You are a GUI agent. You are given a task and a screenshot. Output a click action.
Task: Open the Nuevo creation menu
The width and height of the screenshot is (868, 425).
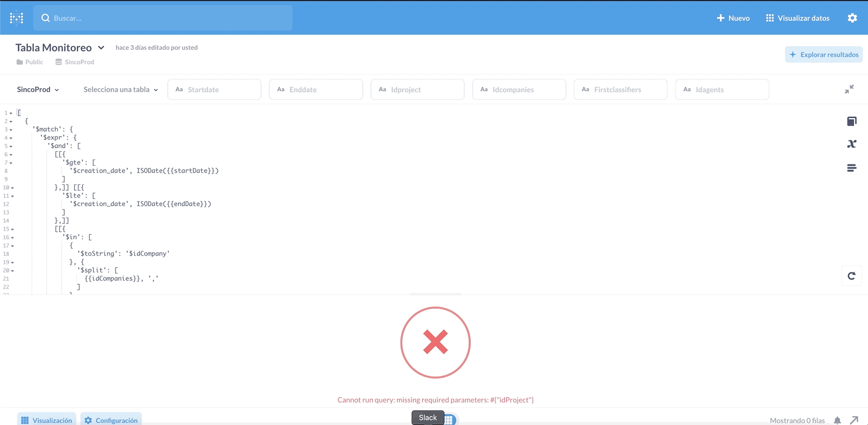point(733,18)
